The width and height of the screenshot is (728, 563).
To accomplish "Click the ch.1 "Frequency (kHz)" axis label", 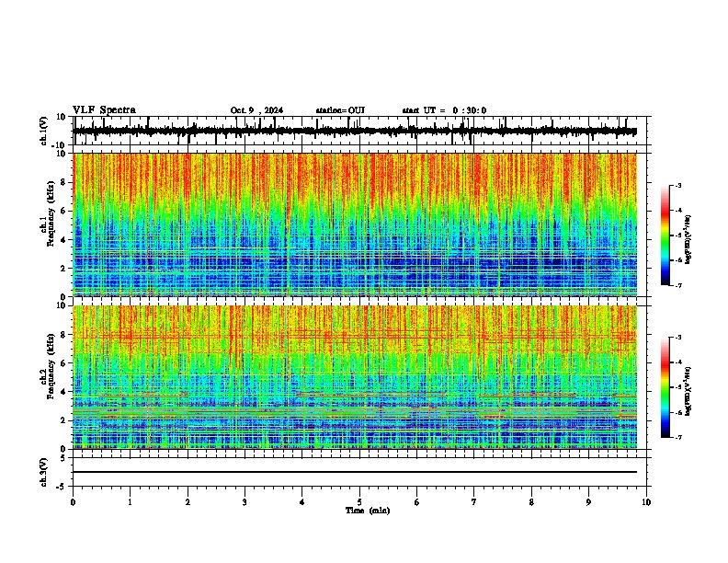I will [x=51, y=214].
